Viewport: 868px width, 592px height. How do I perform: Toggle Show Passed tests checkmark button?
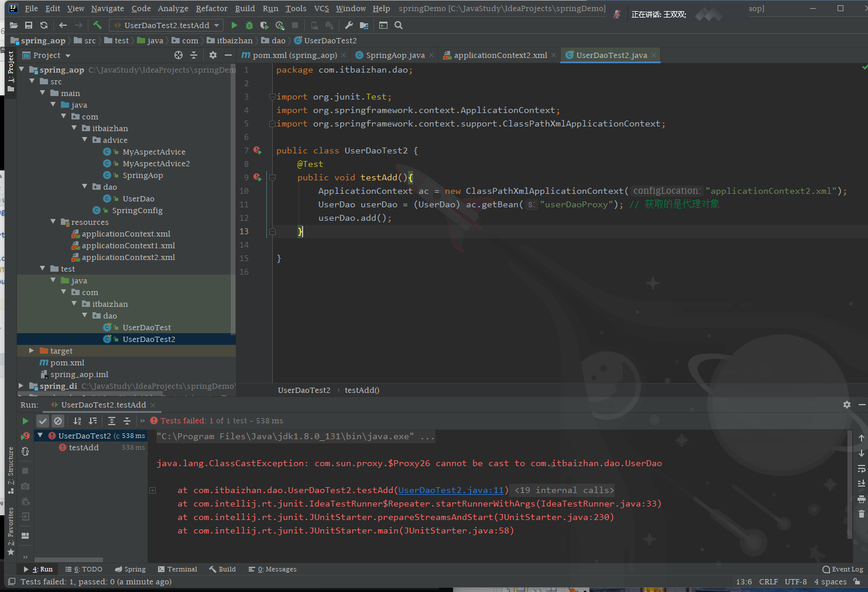(x=43, y=420)
